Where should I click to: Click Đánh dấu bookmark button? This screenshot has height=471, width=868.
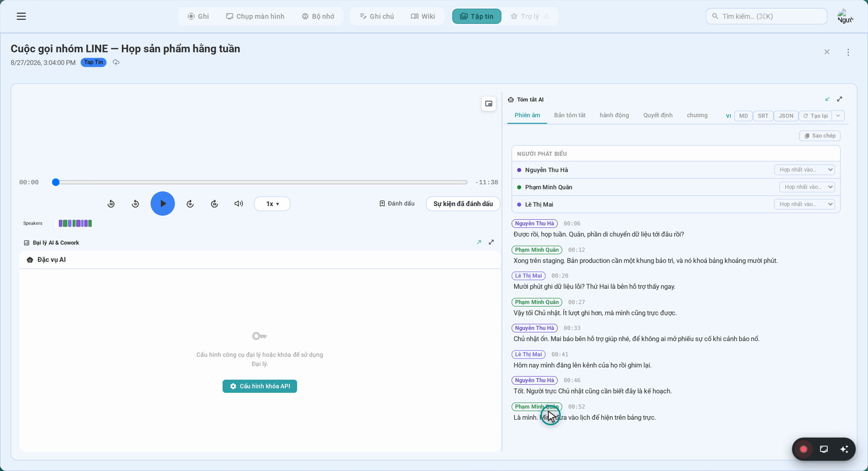pyautogui.click(x=397, y=204)
